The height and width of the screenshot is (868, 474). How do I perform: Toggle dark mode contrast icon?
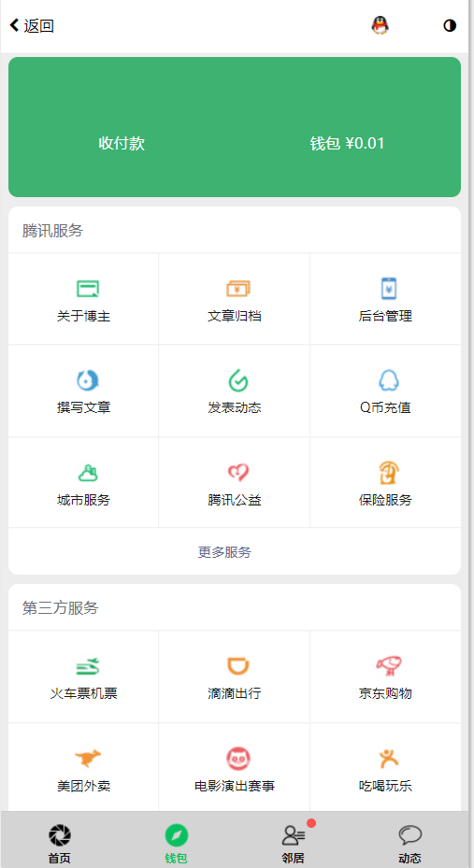click(450, 25)
